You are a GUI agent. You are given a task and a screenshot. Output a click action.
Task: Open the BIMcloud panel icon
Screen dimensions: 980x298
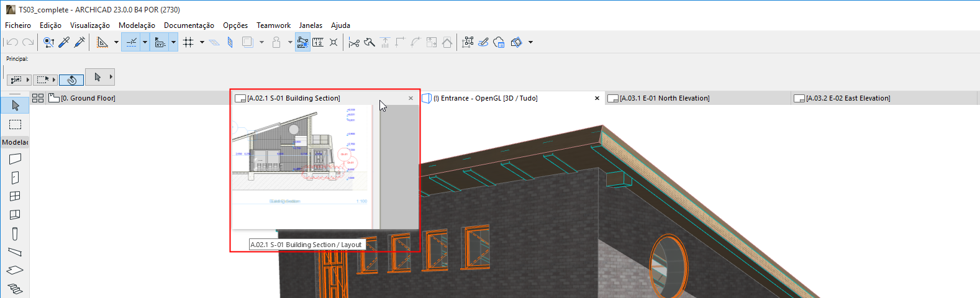(x=499, y=42)
